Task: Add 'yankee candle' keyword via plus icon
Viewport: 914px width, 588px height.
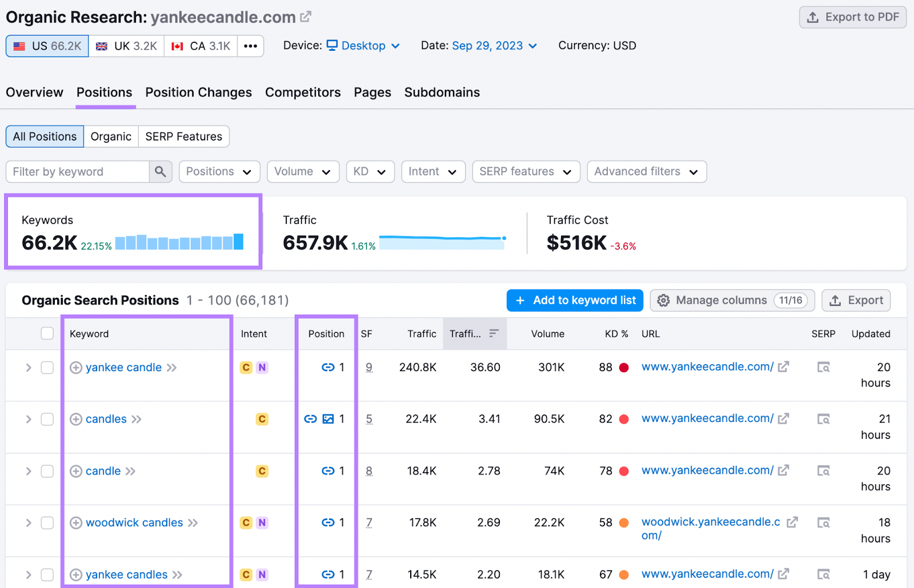Action: 76,368
